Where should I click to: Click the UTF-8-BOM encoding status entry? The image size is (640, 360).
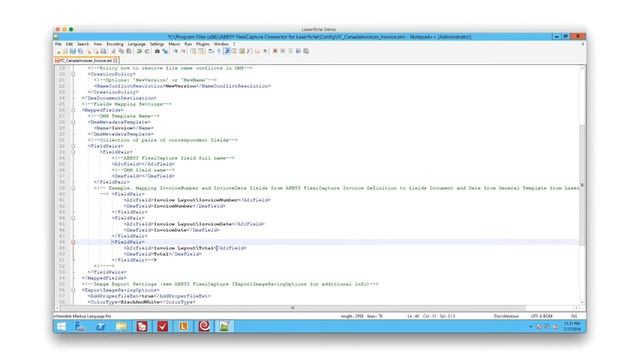point(542,316)
